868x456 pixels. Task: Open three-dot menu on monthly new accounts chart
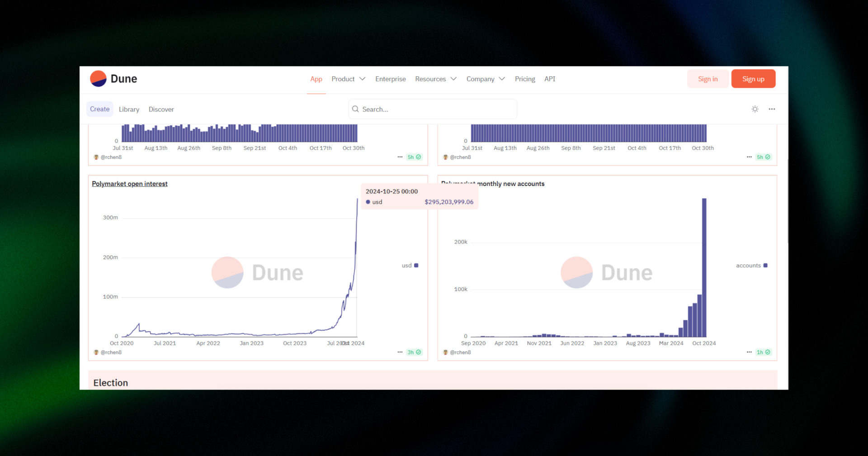pyautogui.click(x=749, y=352)
